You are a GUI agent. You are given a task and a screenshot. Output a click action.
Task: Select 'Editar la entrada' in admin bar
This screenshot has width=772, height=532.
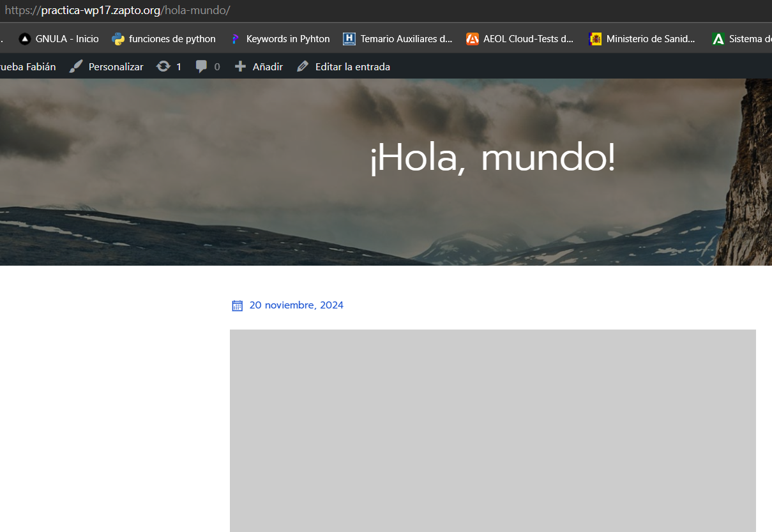point(352,66)
